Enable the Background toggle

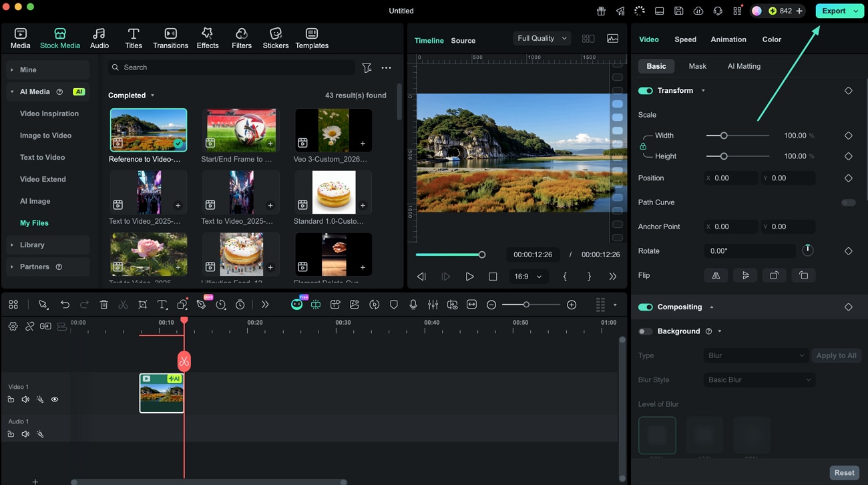[x=645, y=331]
